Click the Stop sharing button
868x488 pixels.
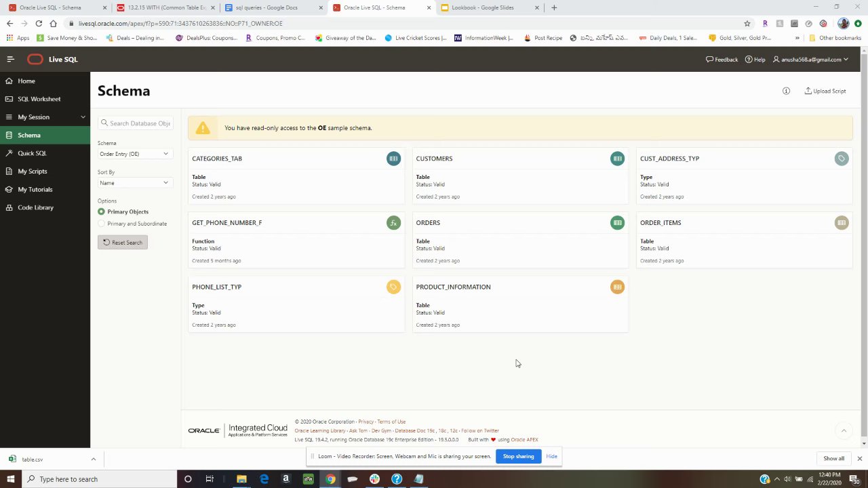coord(519,456)
